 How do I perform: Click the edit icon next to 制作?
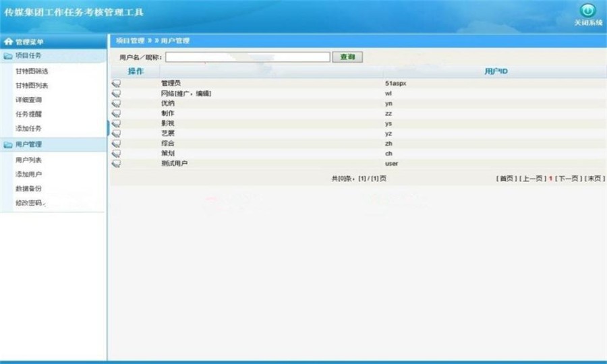click(116, 113)
